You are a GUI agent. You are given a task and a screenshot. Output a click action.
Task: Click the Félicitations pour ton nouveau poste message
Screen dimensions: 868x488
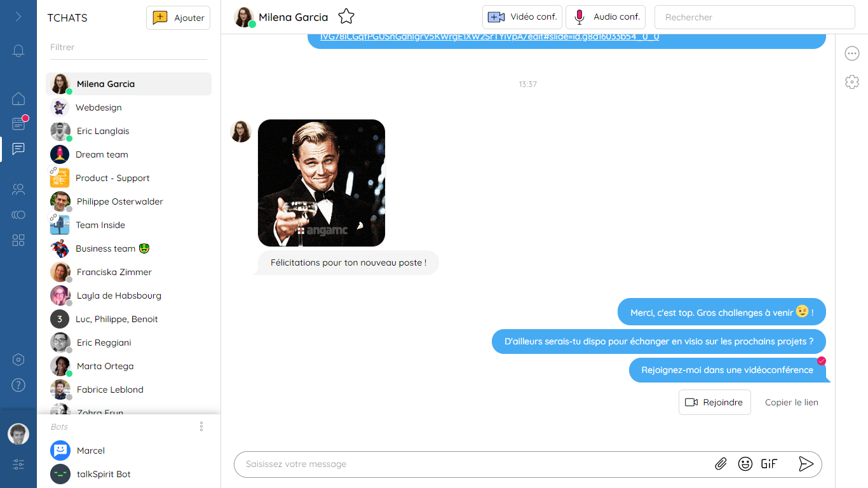click(347, 262)
